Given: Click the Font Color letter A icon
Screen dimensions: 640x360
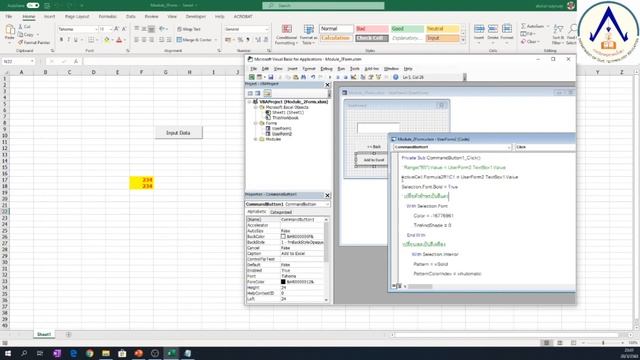Looking at the screenshot, I should 119,40.
